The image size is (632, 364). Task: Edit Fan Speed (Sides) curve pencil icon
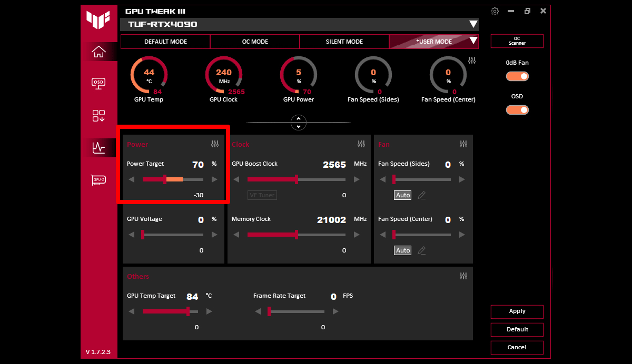pos(421,195)
